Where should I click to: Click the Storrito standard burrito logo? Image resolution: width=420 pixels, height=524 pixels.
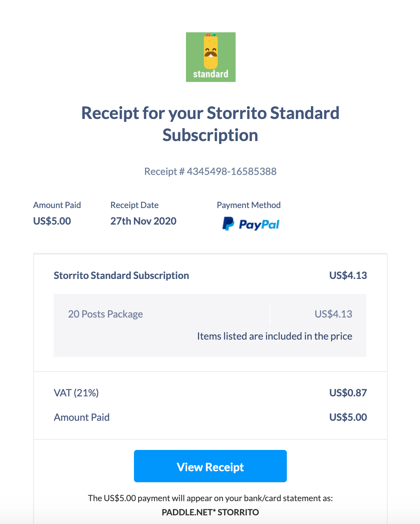(x=210, y=57)
